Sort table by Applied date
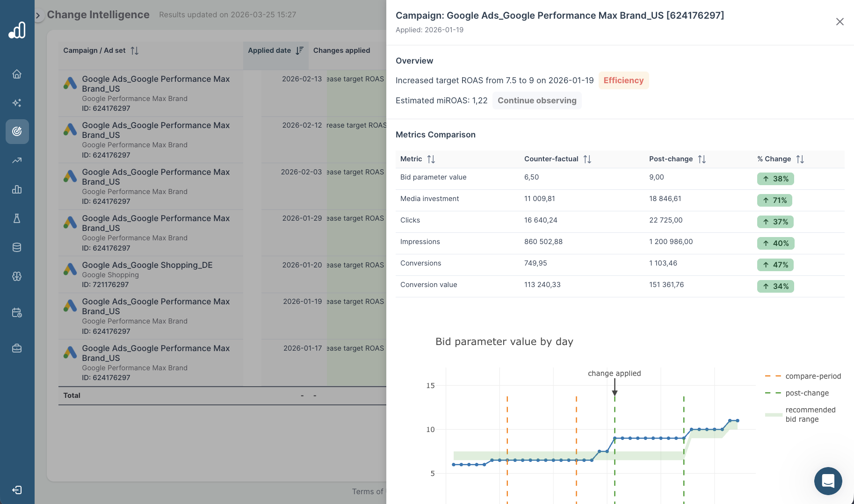 (x=299, y=50)
